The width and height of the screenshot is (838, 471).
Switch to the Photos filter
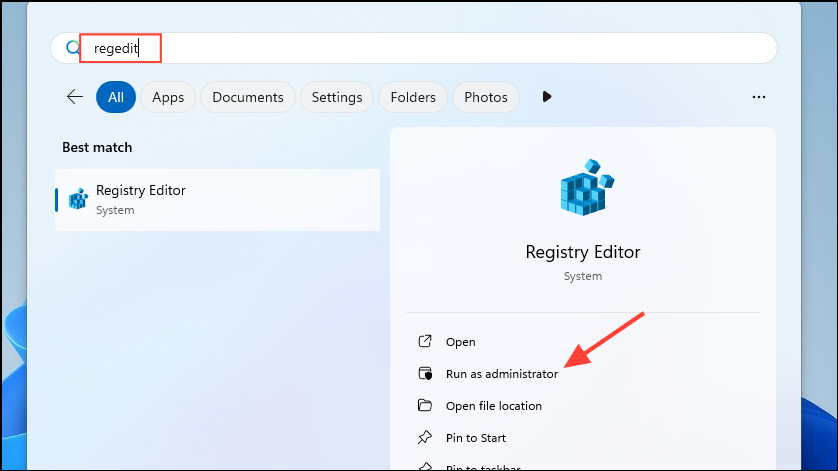pos(486,97)
